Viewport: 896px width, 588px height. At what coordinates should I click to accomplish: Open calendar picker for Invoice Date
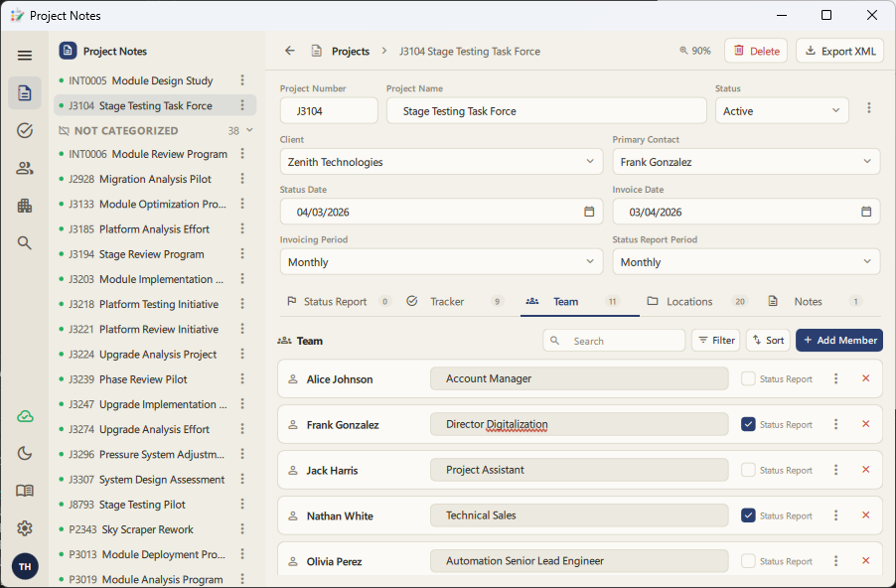point(866,212)
